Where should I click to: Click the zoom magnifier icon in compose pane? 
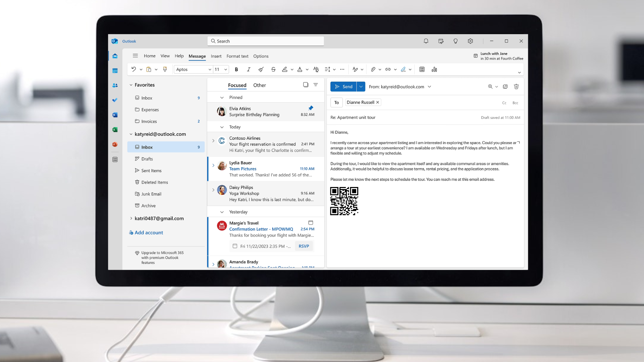490,86
